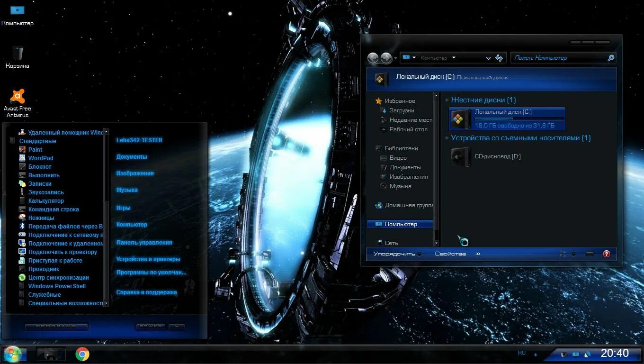This screenshot has height=364, width=644.
Task: Collapse the Стандартные folder
Action: [x=33, y=141]
